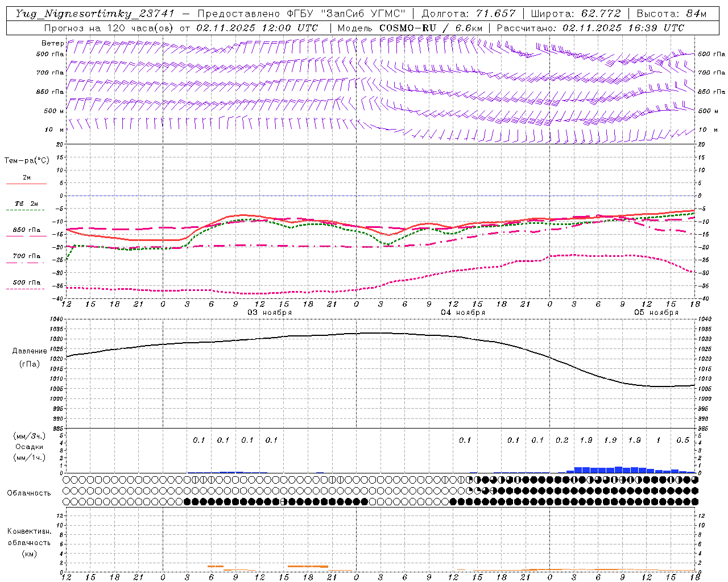
Task: Click the Высота: 84м header field
Action: click(x=672, y=14)
